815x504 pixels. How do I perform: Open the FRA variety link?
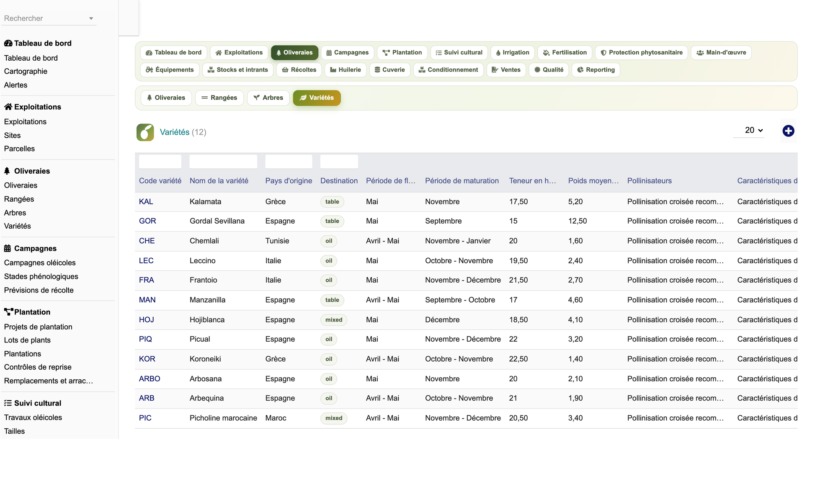click(147, 280)
